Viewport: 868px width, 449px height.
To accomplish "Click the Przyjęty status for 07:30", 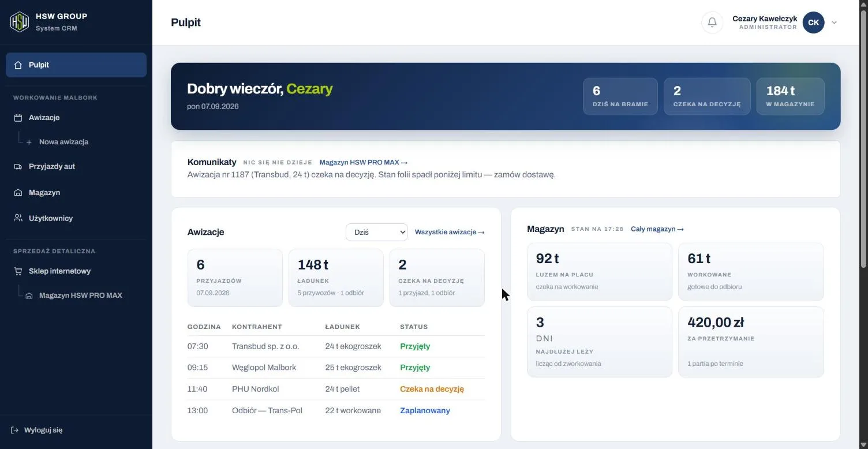I will (x=415, y=346).
